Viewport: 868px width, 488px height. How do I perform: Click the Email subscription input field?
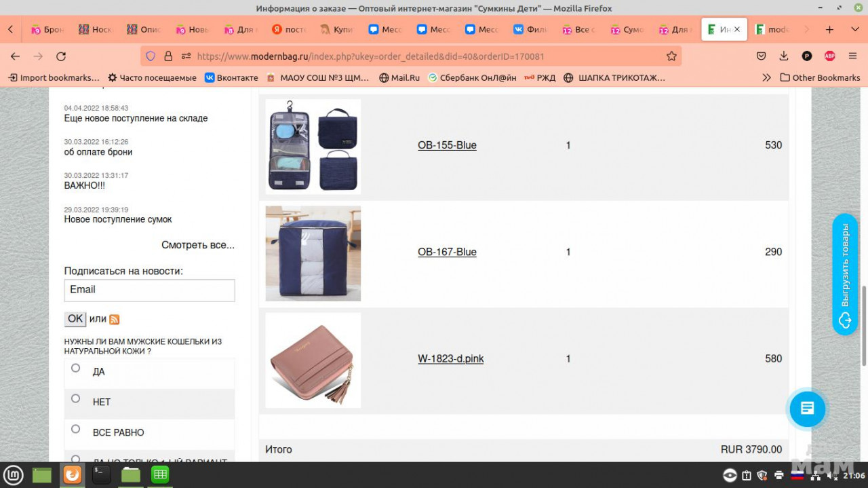coord(149,290)
